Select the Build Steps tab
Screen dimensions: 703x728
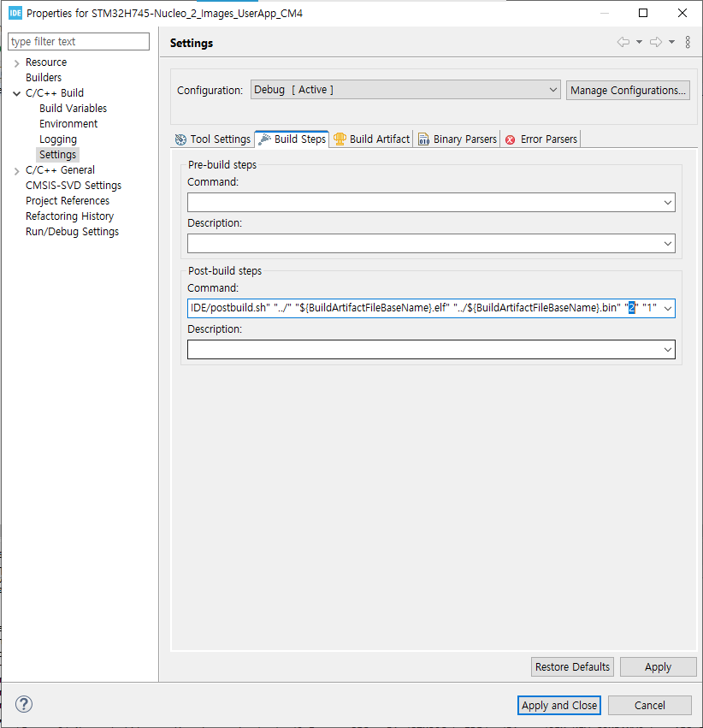click(292, 139)
